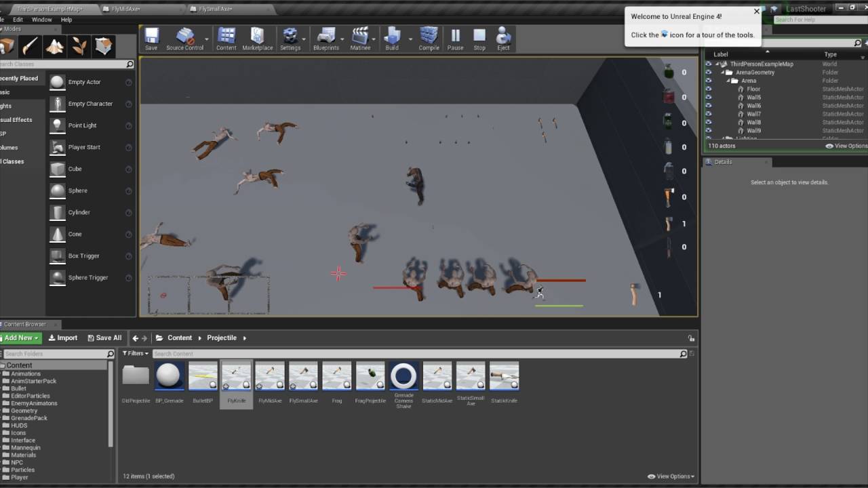Open View Options in World Outliner
868x488 pixels.
click(846, 146)
